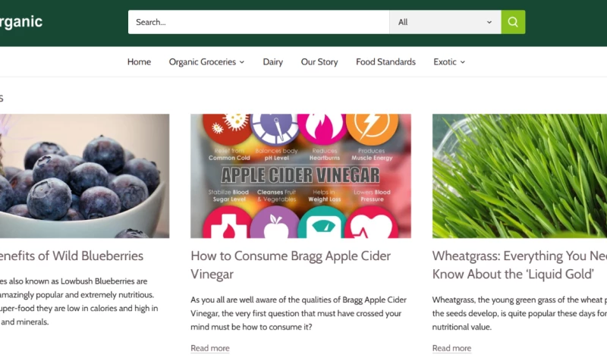Click the green search magnifier button

[x=513, y=22]
